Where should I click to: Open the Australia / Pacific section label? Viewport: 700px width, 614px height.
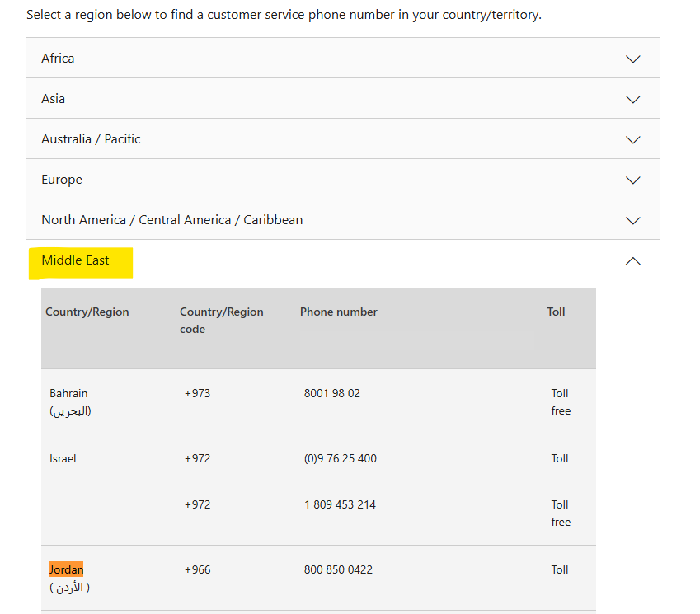(91, 139)
